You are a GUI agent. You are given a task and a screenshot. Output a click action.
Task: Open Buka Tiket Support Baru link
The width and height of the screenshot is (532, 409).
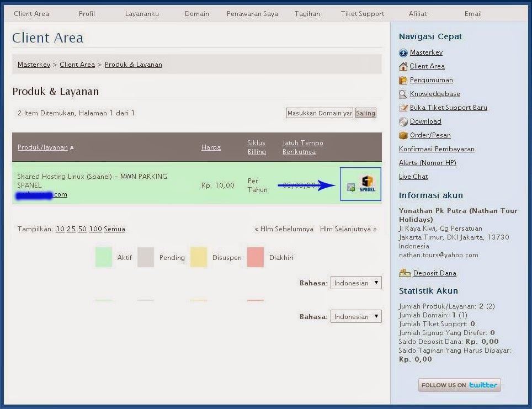[449, 108]
